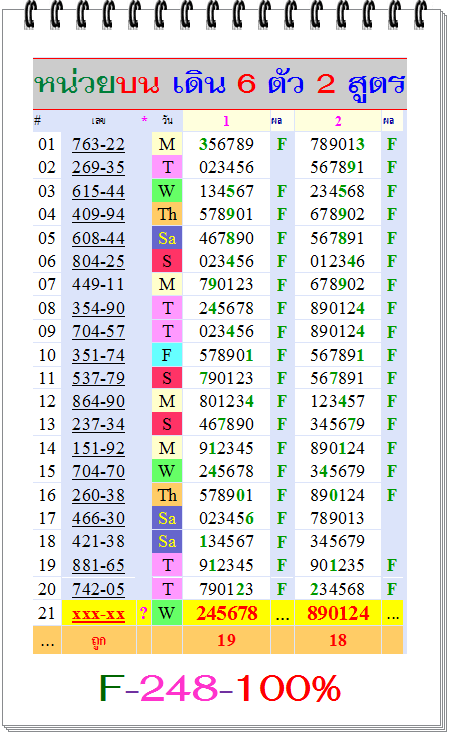
Task: Click the cyan F day cell in row 10
Action: (167, 355)
